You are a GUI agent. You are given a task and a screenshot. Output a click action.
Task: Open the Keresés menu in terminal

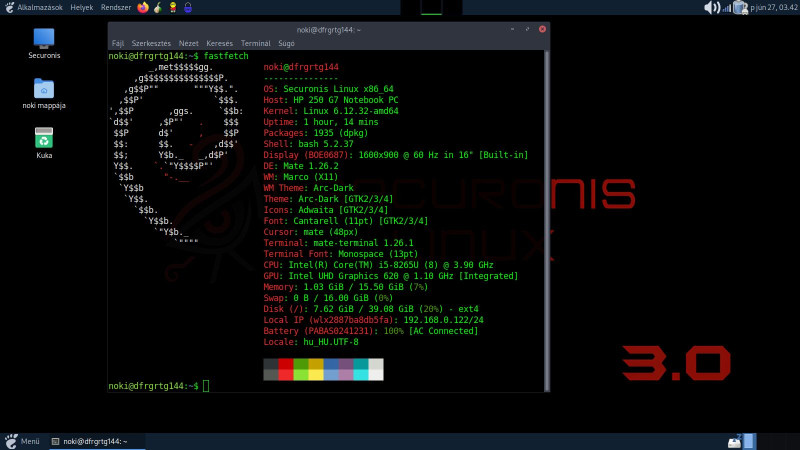click(x=219, y=43)
